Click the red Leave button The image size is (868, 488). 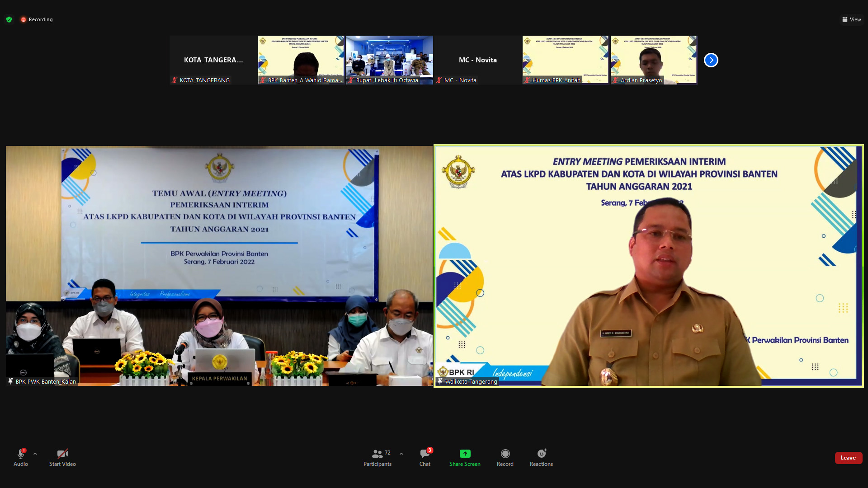[848, 458]
